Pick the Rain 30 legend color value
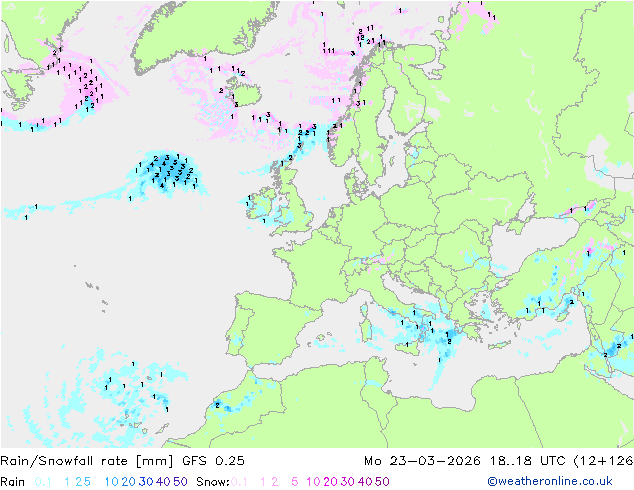The image size is (634, 490). point(146,482)
